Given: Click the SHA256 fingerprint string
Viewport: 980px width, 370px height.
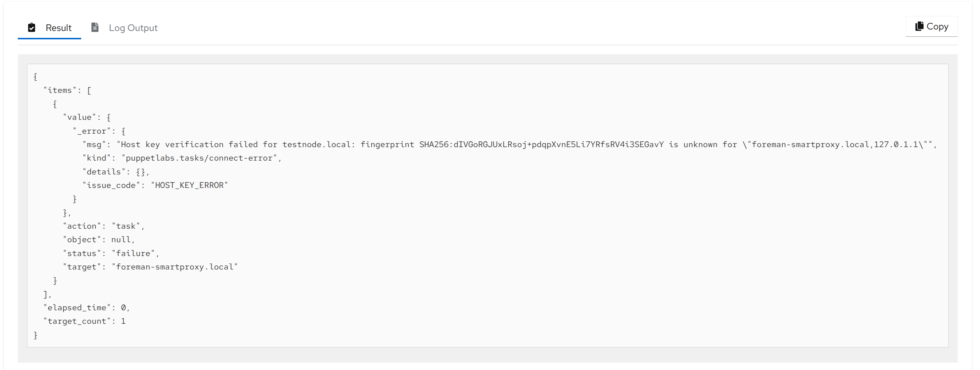Looking at the screenshot, I should click(541, 145).
